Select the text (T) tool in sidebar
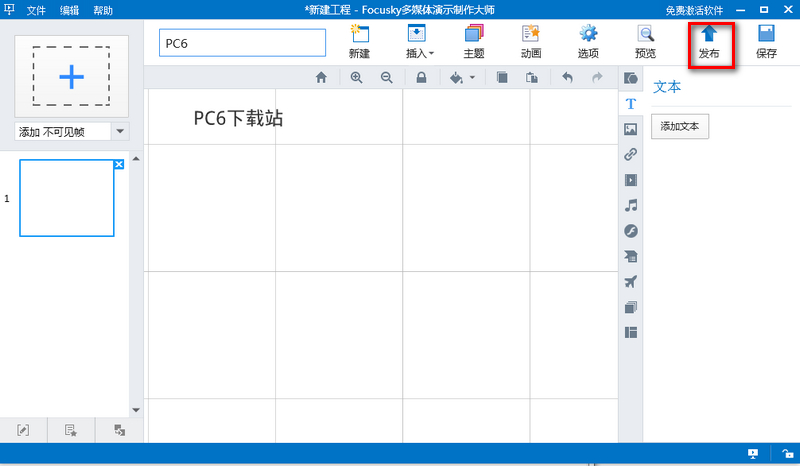Screen dimensions: 800x466 (631, 104)
